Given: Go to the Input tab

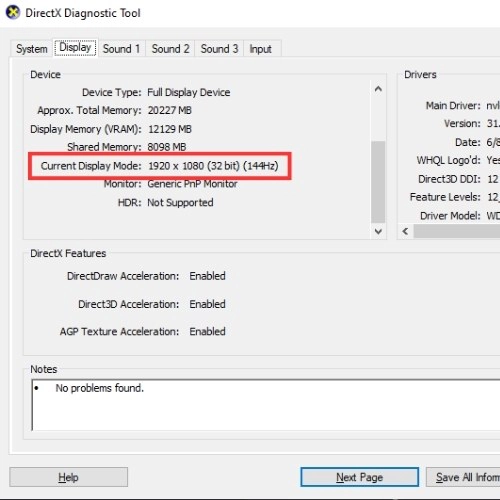Looking at the screenshot, I should click(261, 49).
